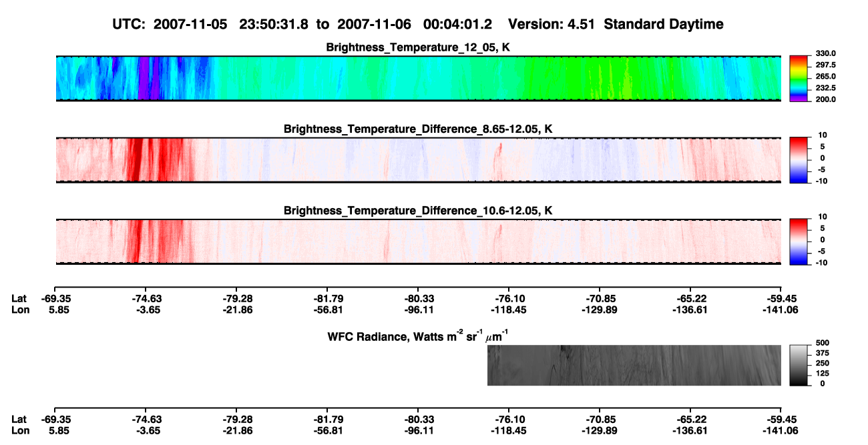The image size is (868, 445).
Task: Click the 8.65-12.05 difference image strip
Action: pyautogui.click(x=418, y=159)
